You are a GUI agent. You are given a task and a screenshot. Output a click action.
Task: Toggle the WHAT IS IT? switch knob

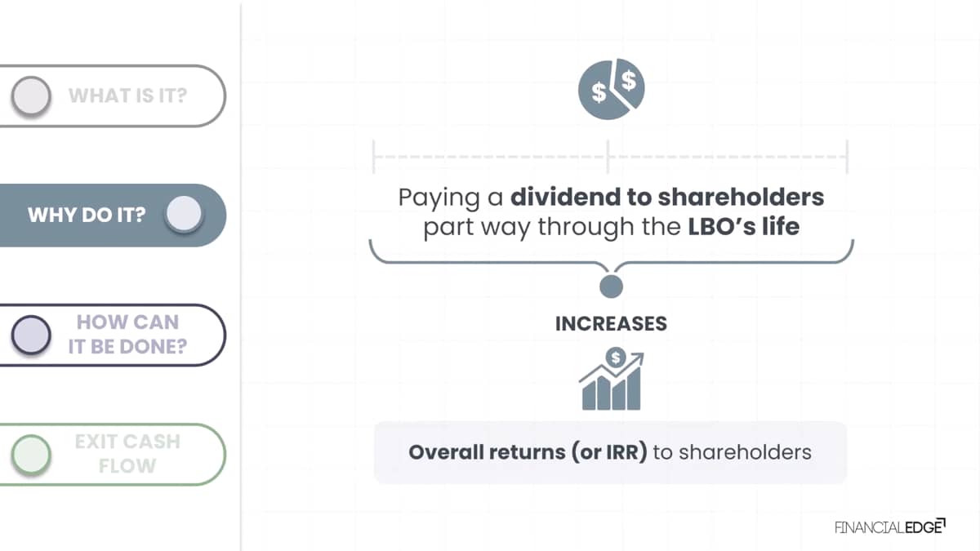click(31, 96)
